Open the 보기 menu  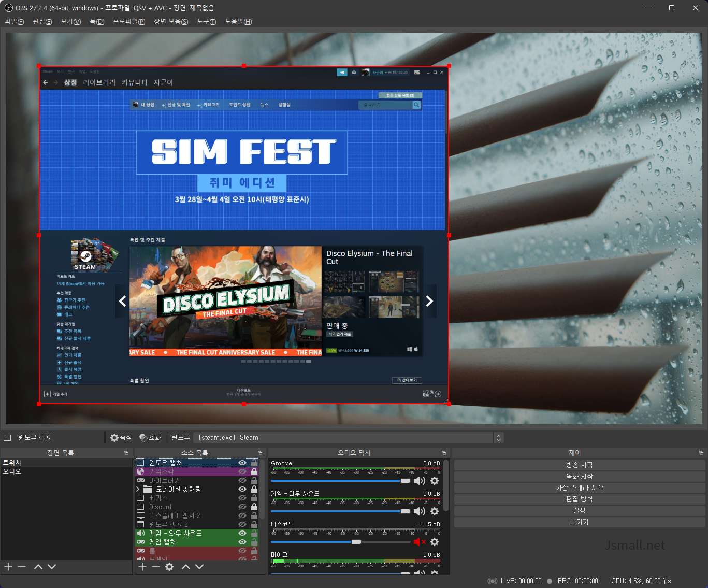71,21
